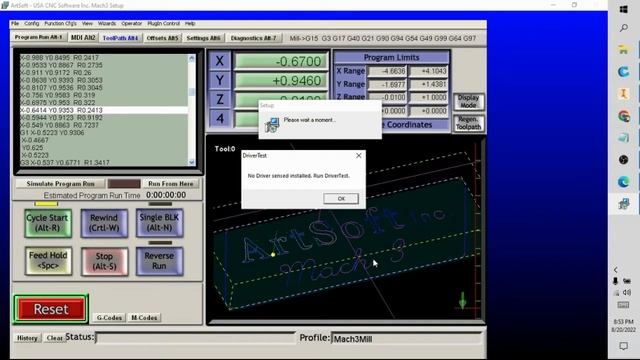This screenshot has width=640, height=360.
Task: Click the Z axis zero button
Action: click(x=220, y=99)
